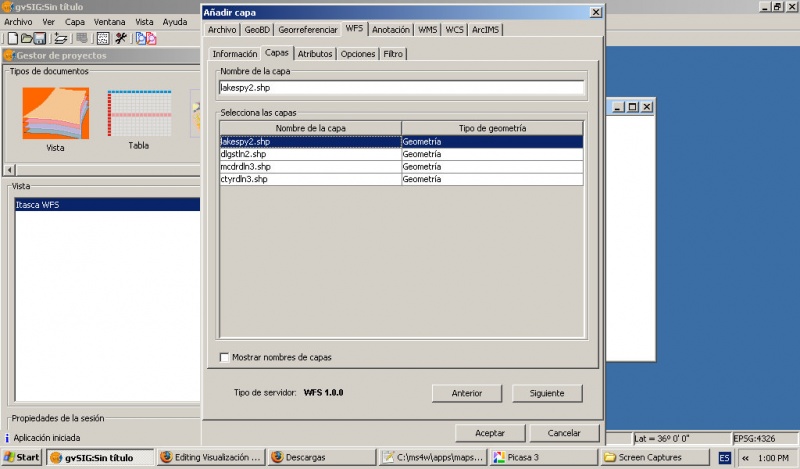The width and height of the screenshot is (800, 469).
Task: Click the preferences tools icon
Action: (121, 38)
